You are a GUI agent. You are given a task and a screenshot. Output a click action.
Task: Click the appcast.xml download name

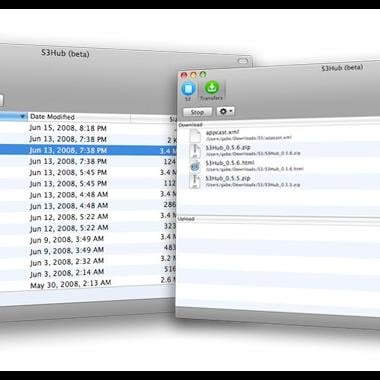[222, 132]
